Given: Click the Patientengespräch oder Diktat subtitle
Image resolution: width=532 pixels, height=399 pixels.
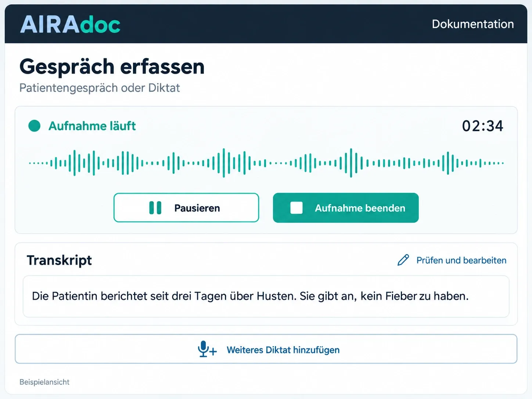Looking at the screenshot, I should [x=100, y=88].
